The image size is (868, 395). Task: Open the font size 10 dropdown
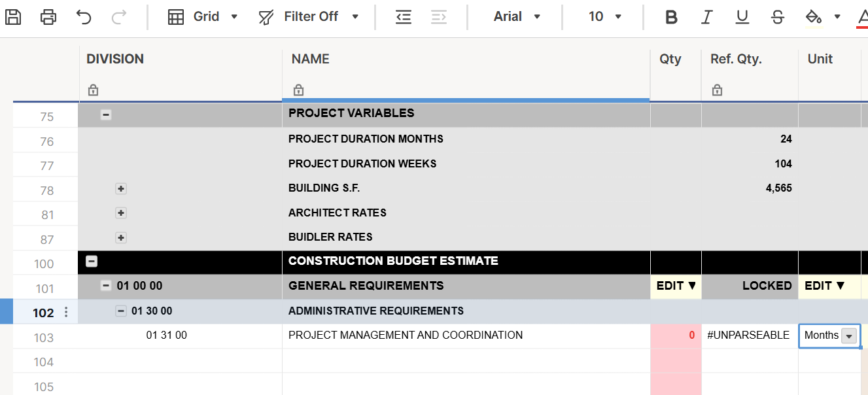click(604, 16)
